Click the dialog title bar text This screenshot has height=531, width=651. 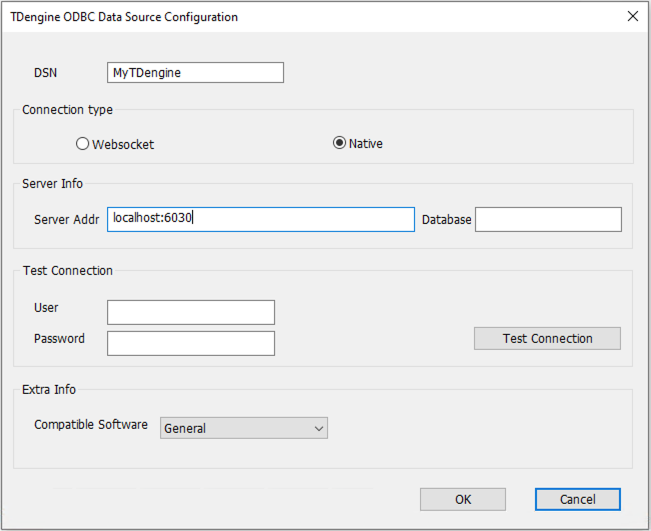(x=124, y=17)
